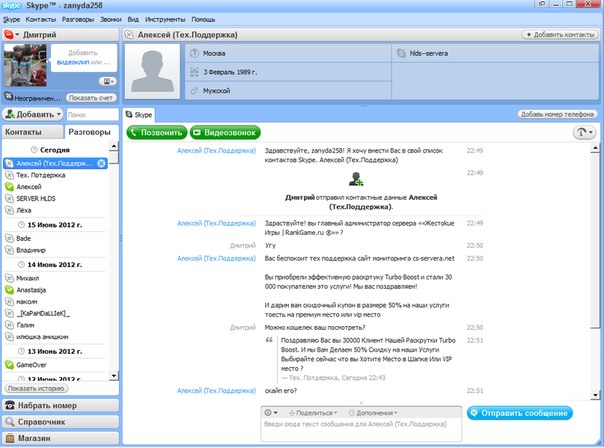Click the Показать историю link

coord(36,388)
